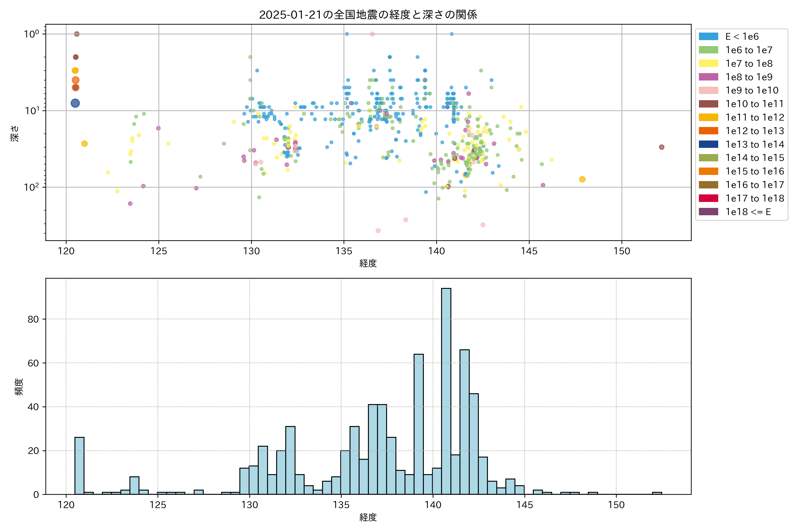Click the 頻度 y-axis label on histogram

pyautogui.click(x=19, y=387)
